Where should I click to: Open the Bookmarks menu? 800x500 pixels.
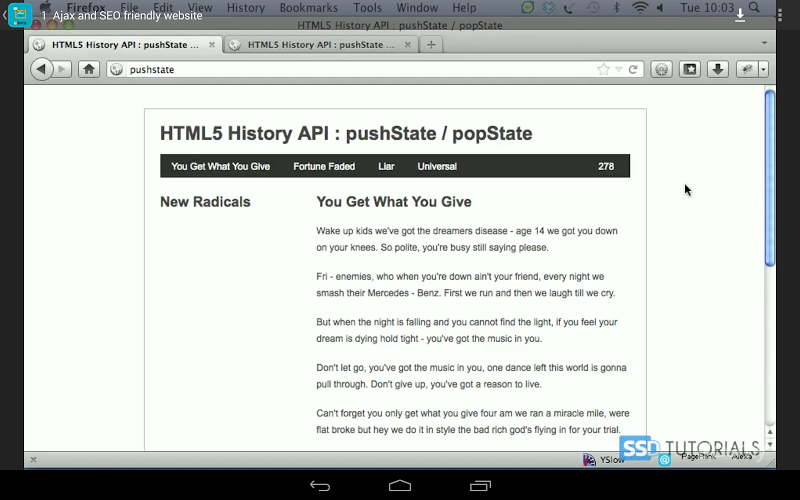click(309, 8)
